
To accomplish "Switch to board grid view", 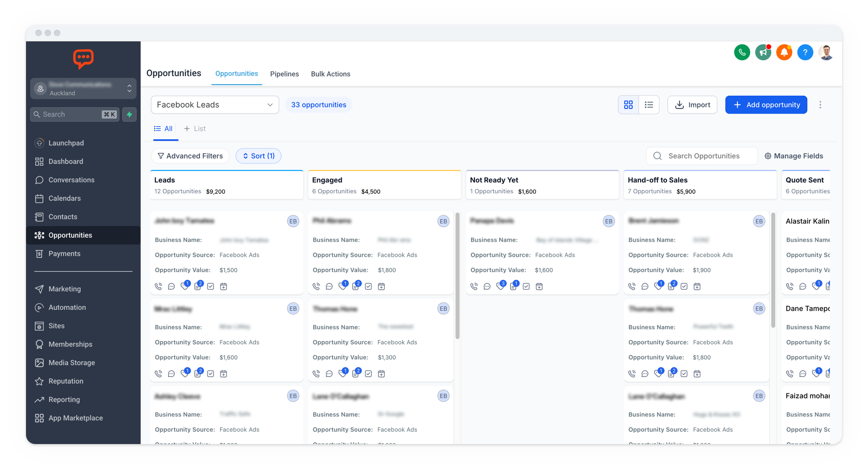I will point(628,105).
